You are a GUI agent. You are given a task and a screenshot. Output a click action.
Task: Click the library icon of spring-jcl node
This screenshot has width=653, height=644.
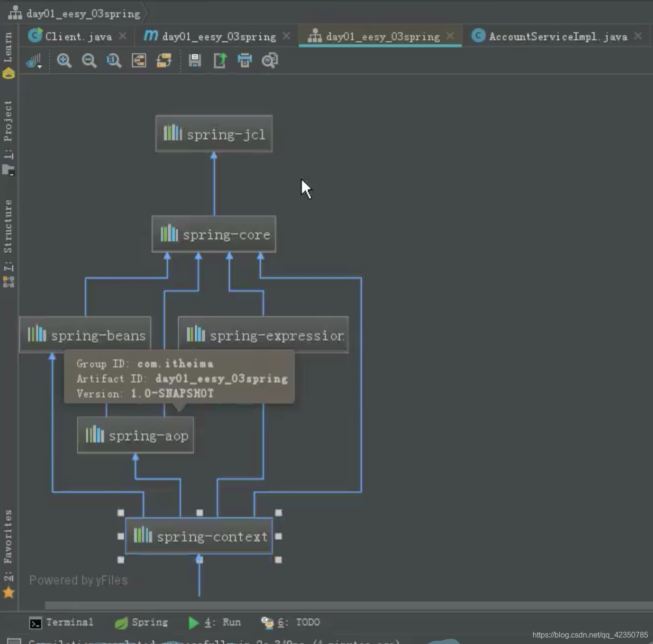pyautogui.click(x=173, y=133)
